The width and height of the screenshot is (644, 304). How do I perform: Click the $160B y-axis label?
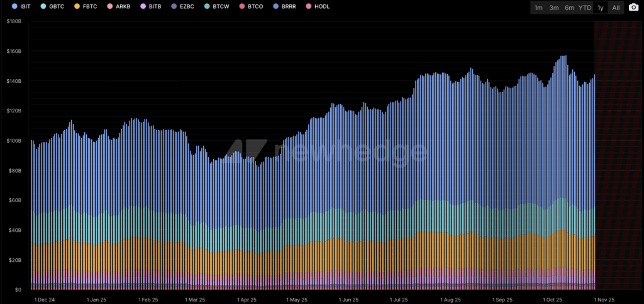tap(14, 52)
